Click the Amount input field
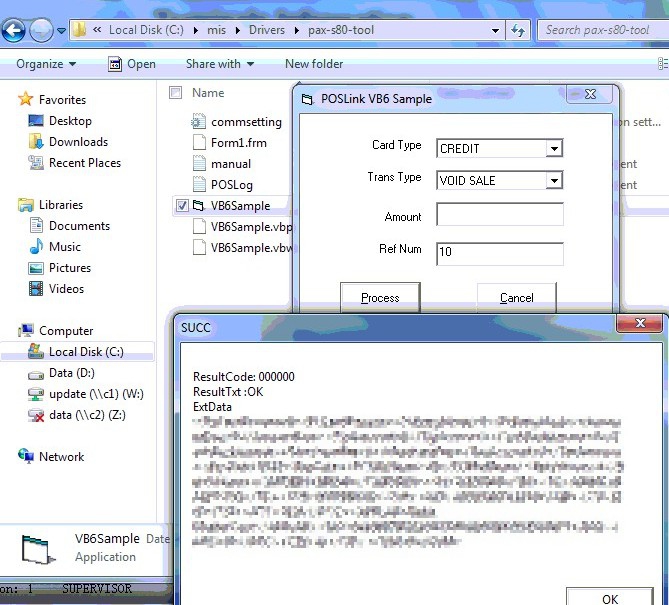Viewport: 669px width, 605px height. point(500,214)
